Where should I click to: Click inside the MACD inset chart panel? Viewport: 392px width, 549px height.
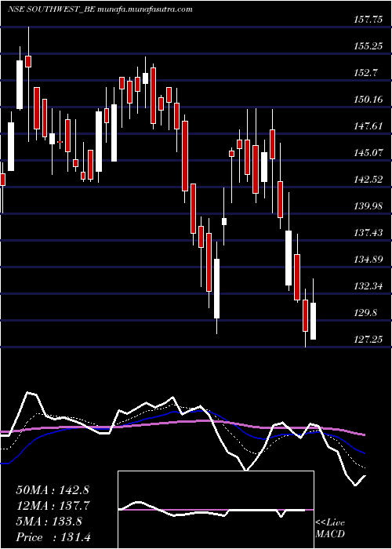point(216,510)
